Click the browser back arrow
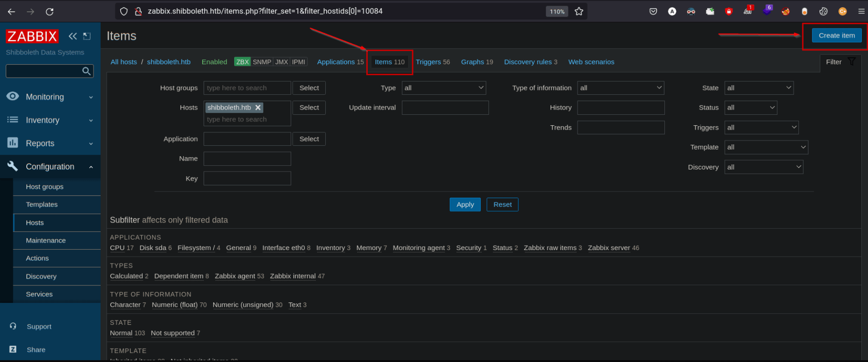This screenshot has height=362, width=868. tap(11, 11)
